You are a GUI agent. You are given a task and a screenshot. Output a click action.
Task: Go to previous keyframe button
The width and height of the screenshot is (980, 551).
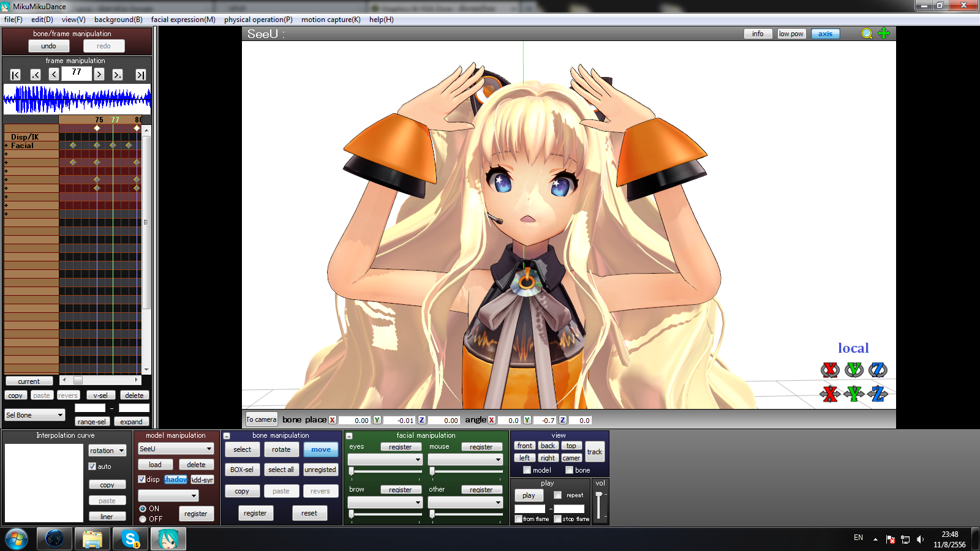[x=36, y=75]
